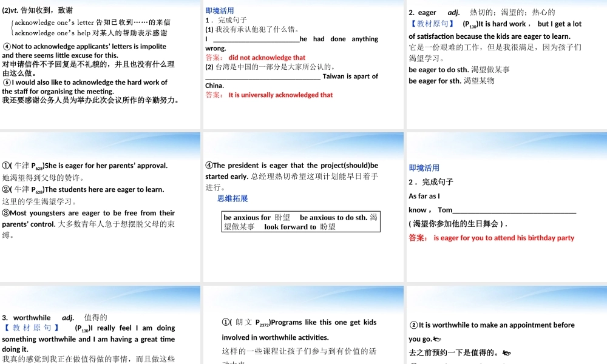This screenshot has width=607, height=364.
Task: Click sentence '①( 朗文 P2372)Programs like this one get kids'
Action: (x=299, y=323)
